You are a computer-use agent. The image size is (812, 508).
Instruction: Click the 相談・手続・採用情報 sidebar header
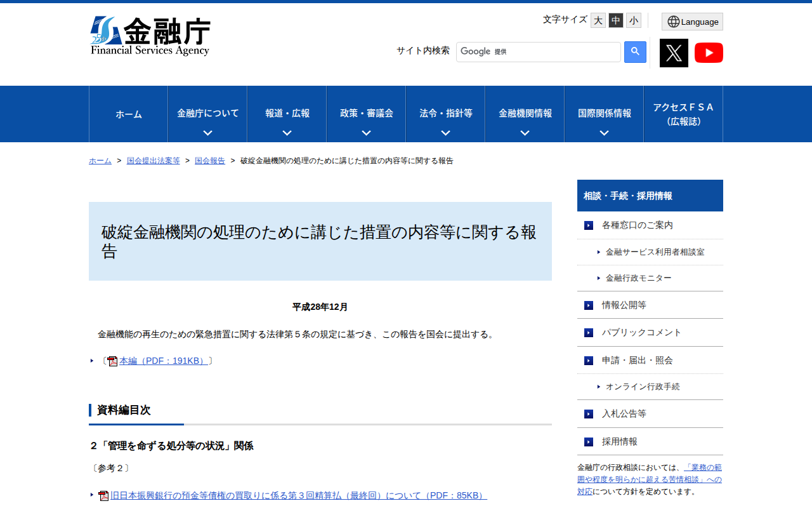coord(650,196)
